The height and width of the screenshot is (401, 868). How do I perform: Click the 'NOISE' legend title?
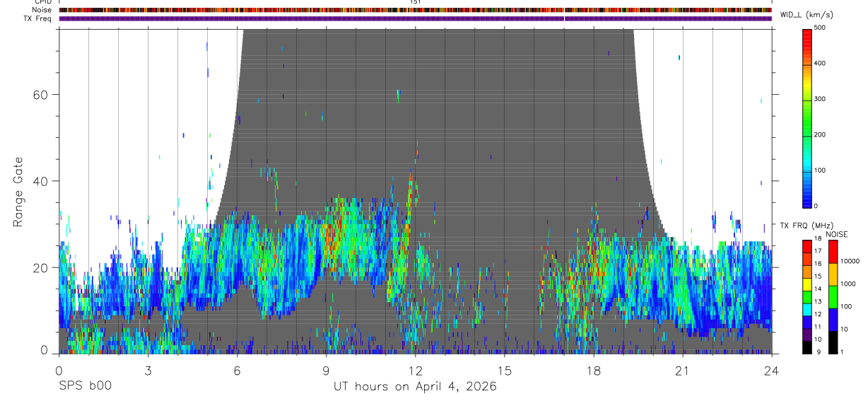836,234
